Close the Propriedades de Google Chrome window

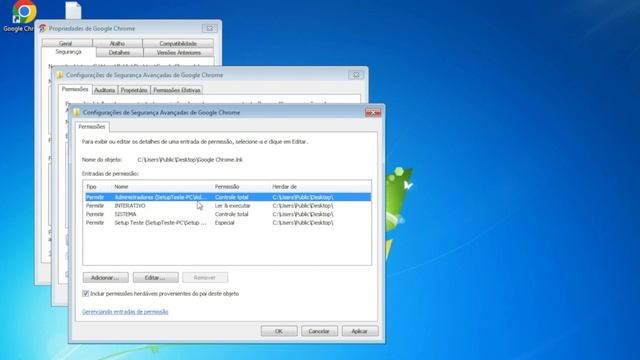tap(209, 29)
